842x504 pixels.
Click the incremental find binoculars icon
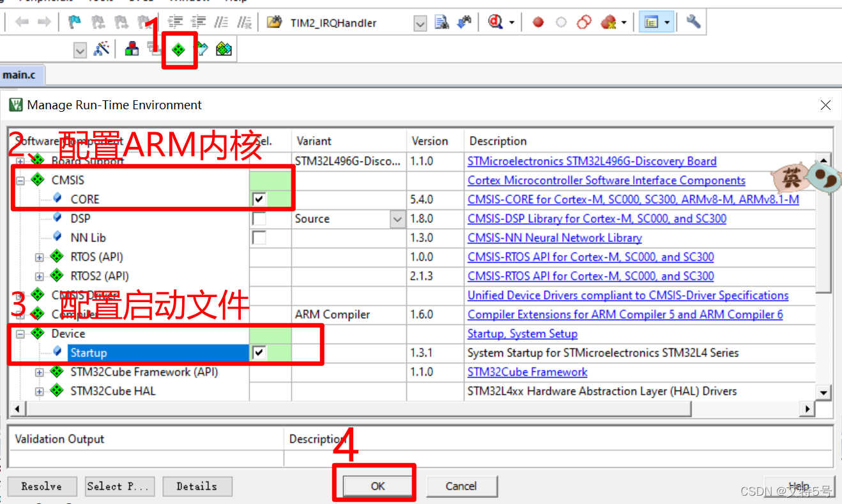(464, 22)
